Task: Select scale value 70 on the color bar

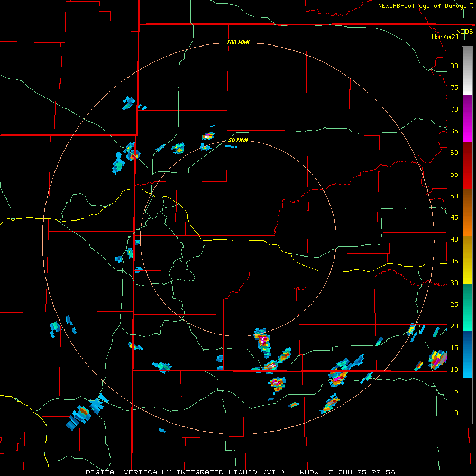Action: (454, 109)
